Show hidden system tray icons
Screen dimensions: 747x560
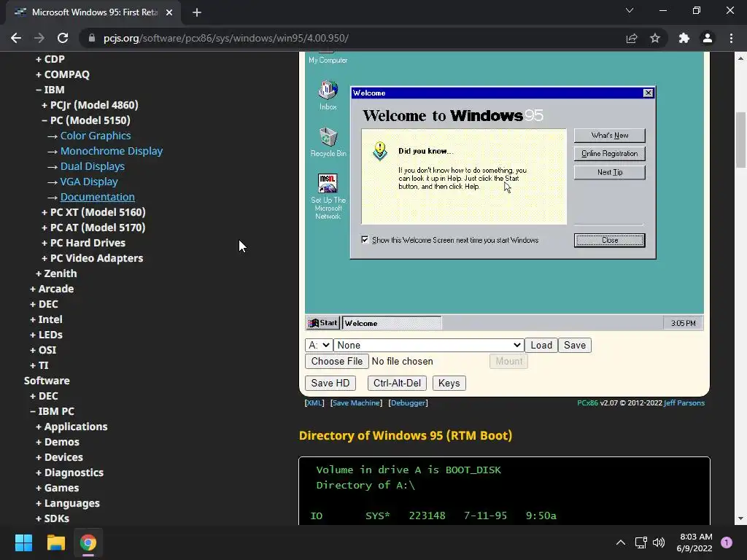[x=621, y=542]
